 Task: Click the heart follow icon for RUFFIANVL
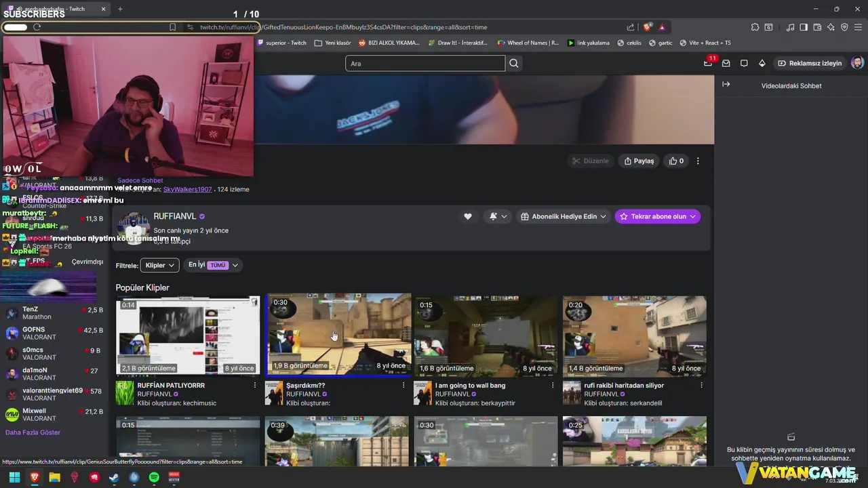point(467,216)
